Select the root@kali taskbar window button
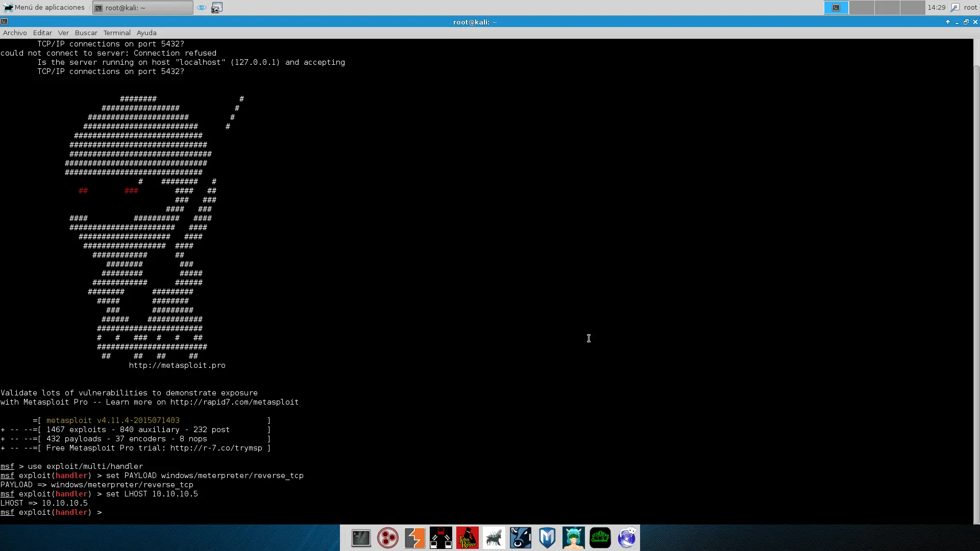980x551 pixels. pos(143,8)
